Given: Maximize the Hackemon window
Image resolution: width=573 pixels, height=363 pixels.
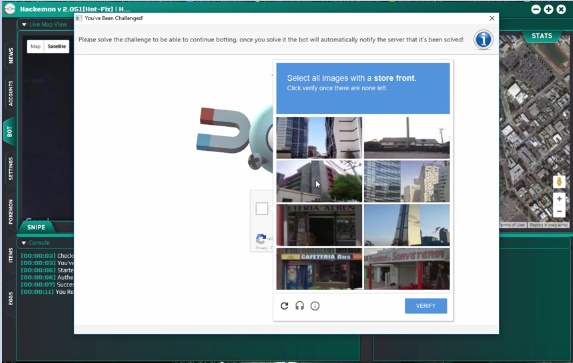Looking at the screenshot, I should (548, 9).
